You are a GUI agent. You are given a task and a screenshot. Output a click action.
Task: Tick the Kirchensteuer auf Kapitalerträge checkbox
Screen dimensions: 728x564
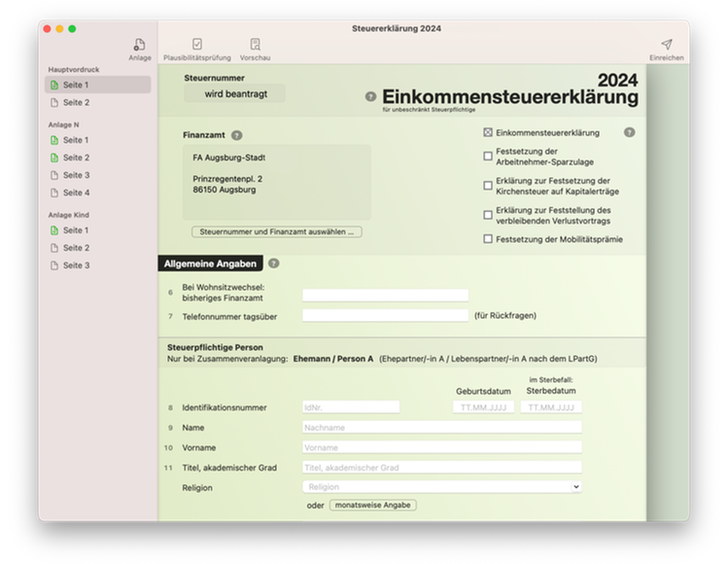tap(488, 185)
